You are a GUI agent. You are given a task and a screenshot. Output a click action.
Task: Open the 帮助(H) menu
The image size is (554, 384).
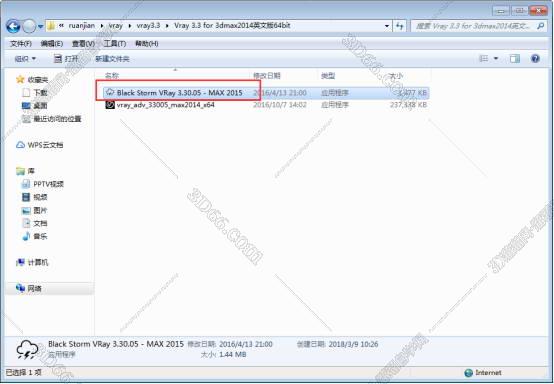[x=147, y=44]
